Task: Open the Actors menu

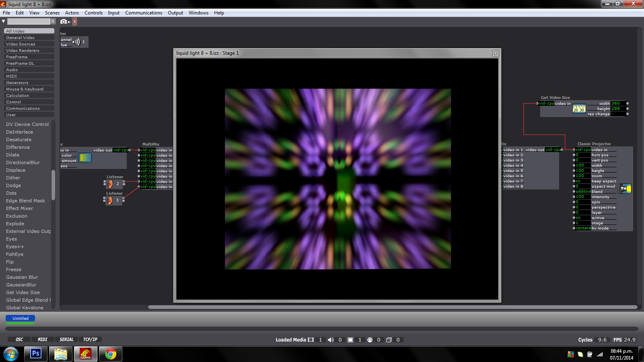Action: point(72,13)
